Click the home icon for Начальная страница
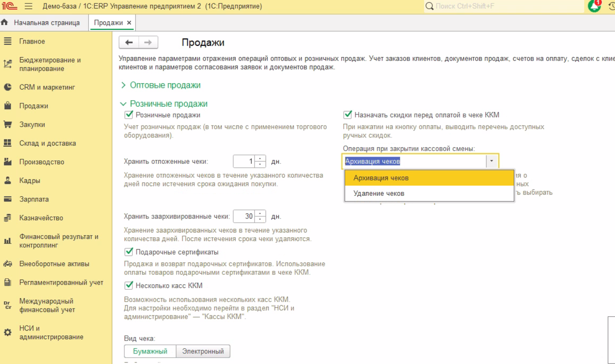Viewport: 615px width, 364px height. pyautogui.click(x=5, y=23)
